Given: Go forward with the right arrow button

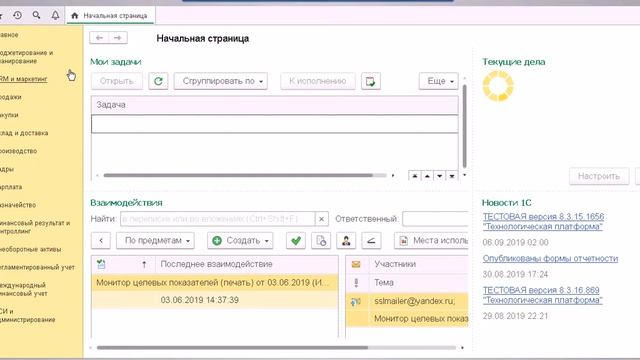Looking at the screenshot, I should pyautogui.click(x=118, y=38).
